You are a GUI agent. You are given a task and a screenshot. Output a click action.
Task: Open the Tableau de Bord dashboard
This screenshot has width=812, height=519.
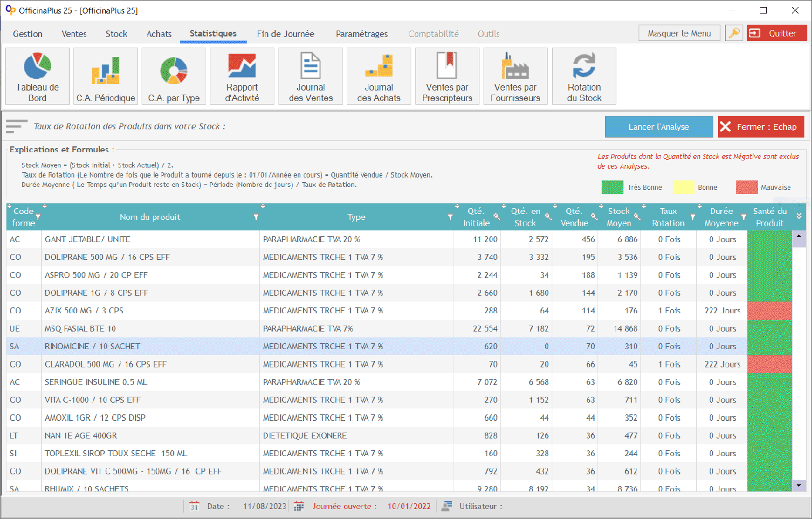pyautogui.click(x=38, y=76)
